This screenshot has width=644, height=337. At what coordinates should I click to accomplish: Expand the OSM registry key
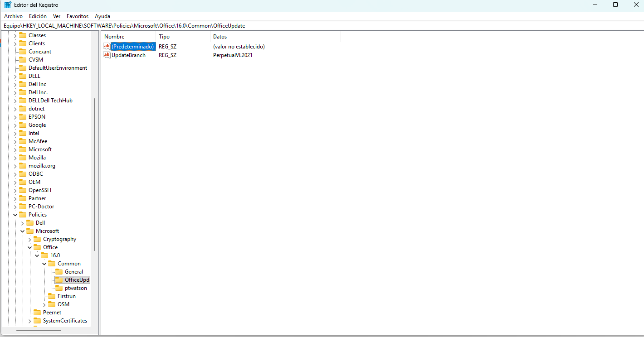click(44, 304)
